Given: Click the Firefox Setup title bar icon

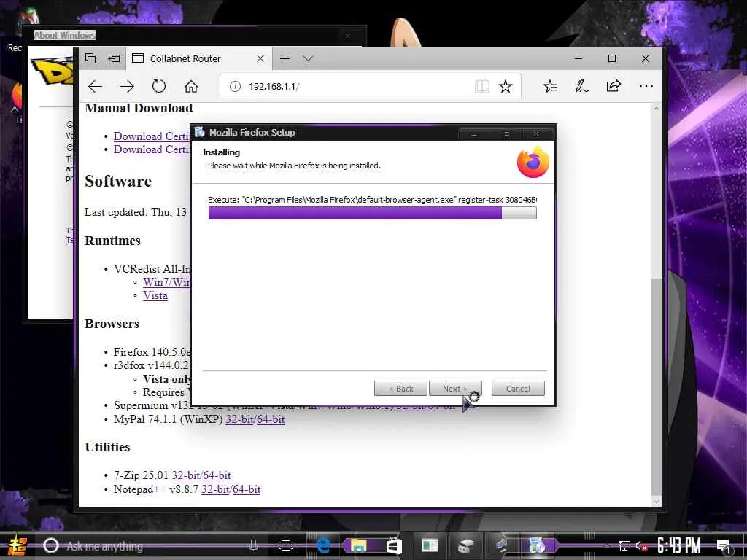Looking at the screenshot, I should pyautogui.click(x=200, y=132).
